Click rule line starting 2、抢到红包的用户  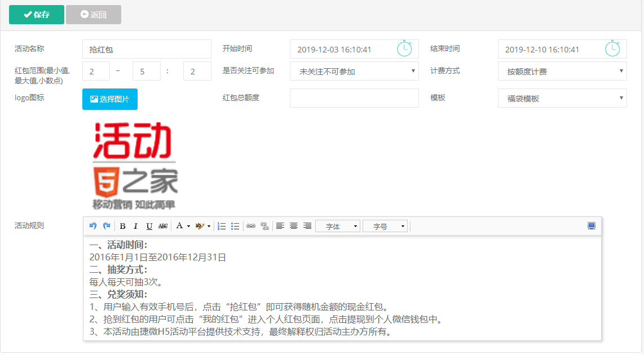coord(267,319)
